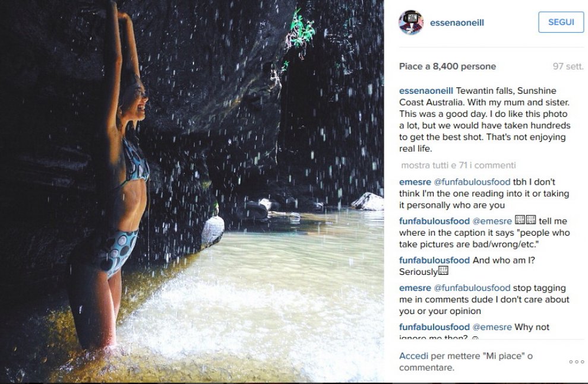Screen dimensions: 588x384
Task: Click the waterfall photo of the post
Action: (x=192, y=192)
